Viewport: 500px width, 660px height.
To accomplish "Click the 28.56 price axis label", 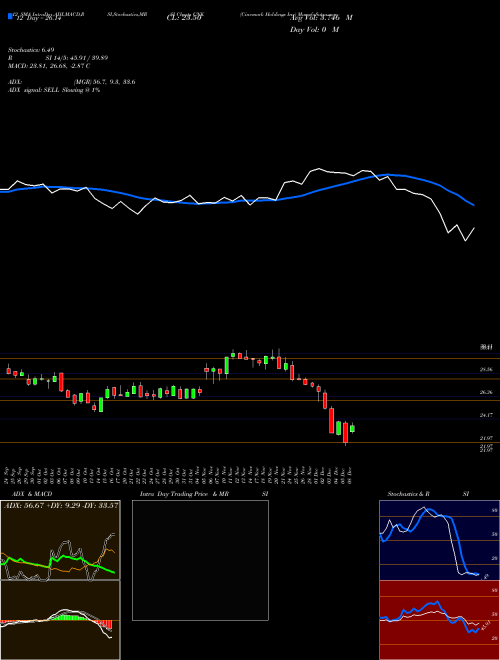I will [486, 370].
